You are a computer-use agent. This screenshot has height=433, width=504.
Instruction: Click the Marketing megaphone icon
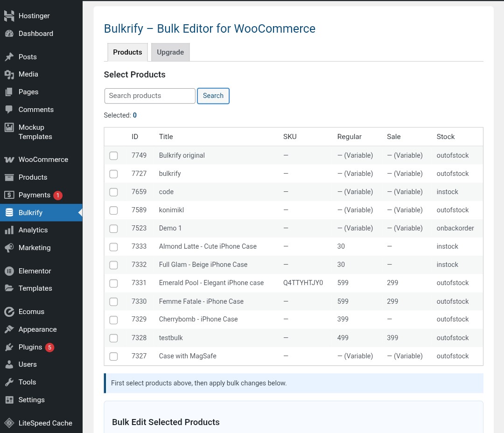coord(9,248)
